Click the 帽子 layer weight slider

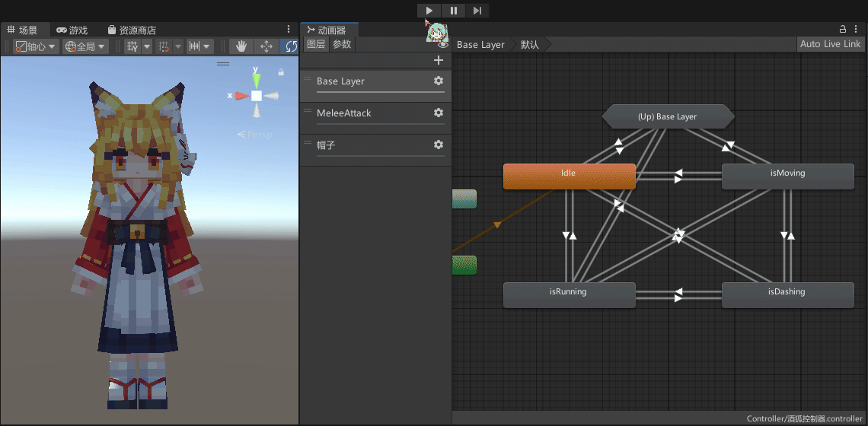tap(380, 156)
